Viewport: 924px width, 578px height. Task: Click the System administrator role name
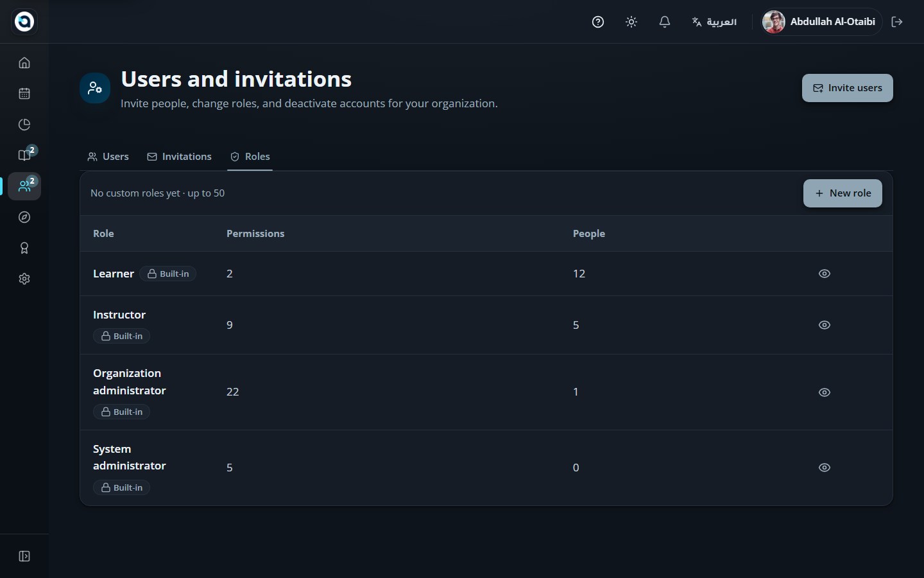tap(130, 457)
